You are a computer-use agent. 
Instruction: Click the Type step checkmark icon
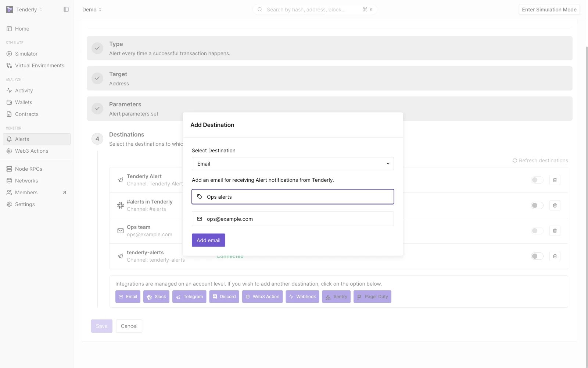pyautogui.click(x=97, y=48)
